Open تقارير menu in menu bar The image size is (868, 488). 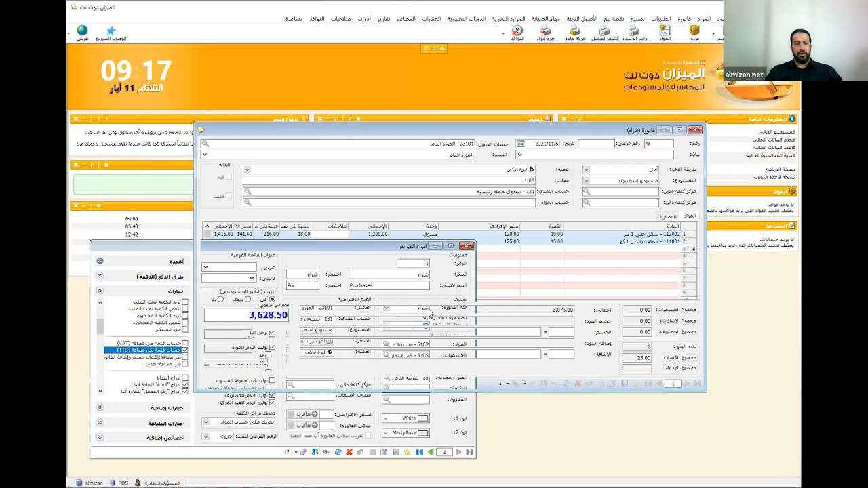click(384, 19)
